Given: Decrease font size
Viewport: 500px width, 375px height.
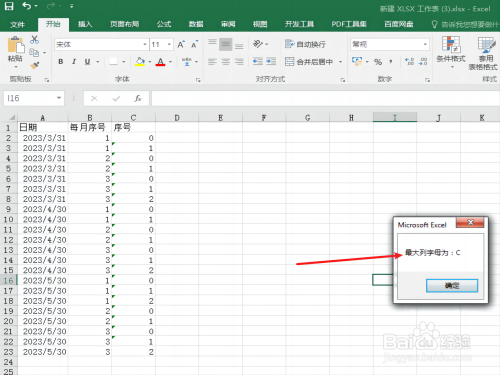Looking at the screenshot, I should click(194, 44).
